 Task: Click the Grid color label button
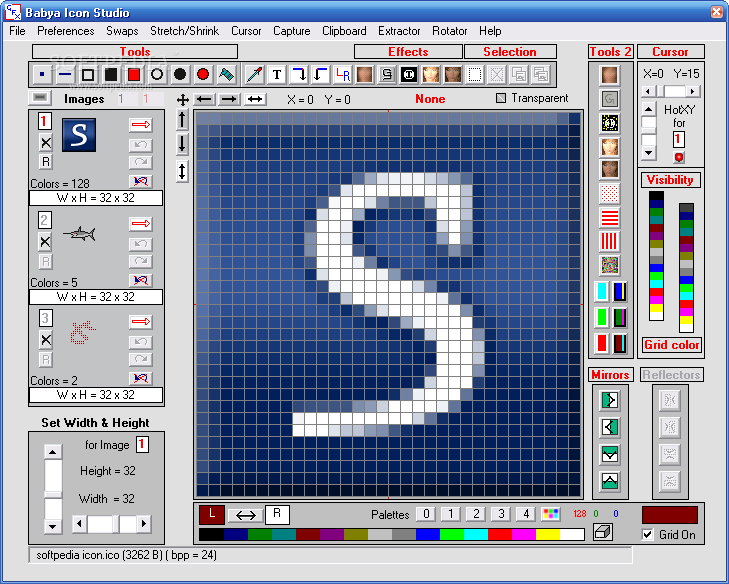click(671, 345)
